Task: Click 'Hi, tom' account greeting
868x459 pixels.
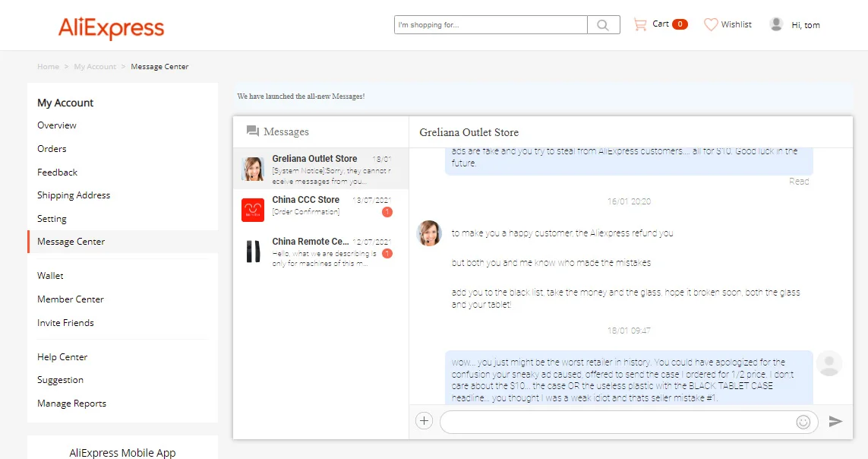Action: (x=806, y=25)
